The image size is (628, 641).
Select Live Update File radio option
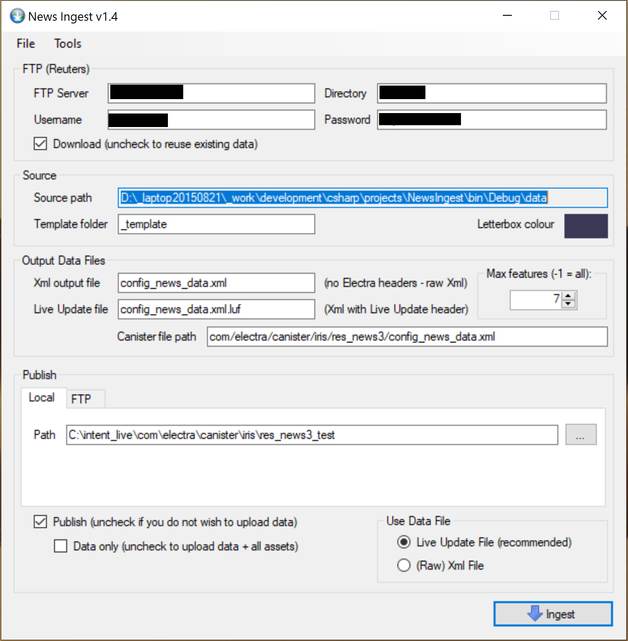coord(404,542)
